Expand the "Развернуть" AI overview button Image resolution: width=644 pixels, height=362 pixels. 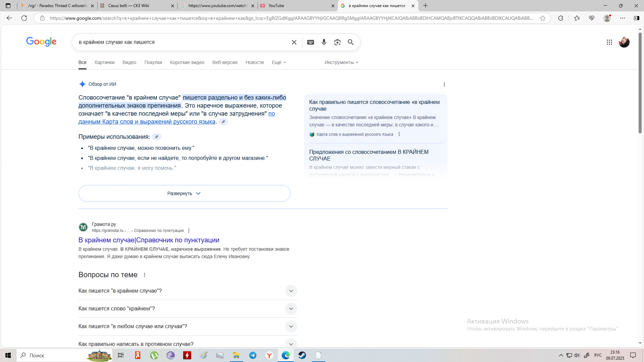[184, 193]
